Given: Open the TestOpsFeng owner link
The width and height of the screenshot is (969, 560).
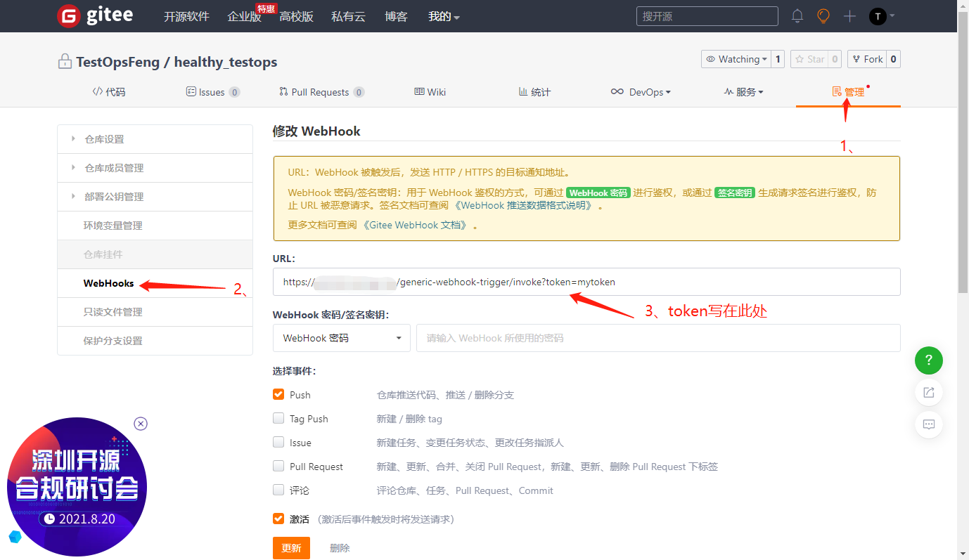Looking at the screenshot, I should [117, 62].
